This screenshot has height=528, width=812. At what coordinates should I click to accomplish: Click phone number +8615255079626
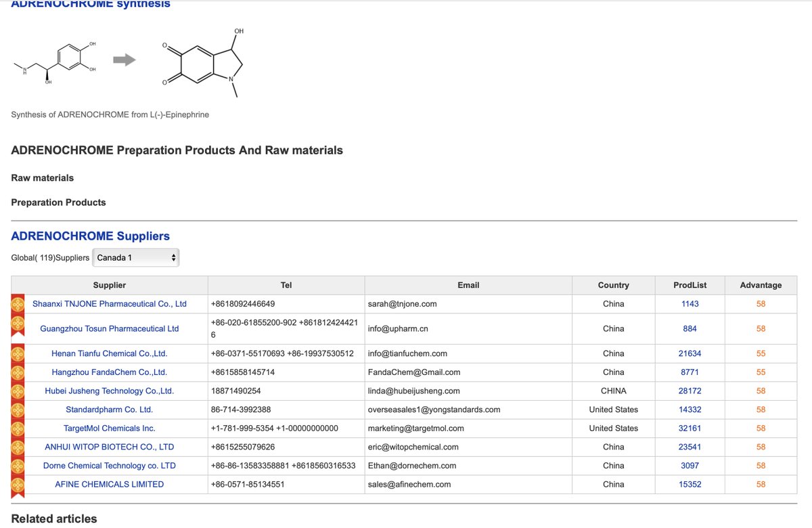[243, 447]
